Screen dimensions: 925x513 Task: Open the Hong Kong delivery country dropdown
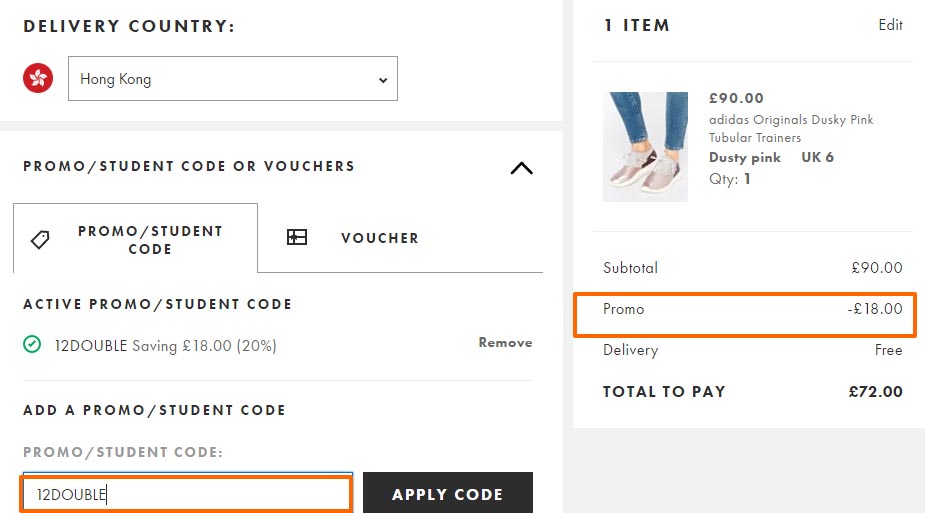(x=232, y=78)
